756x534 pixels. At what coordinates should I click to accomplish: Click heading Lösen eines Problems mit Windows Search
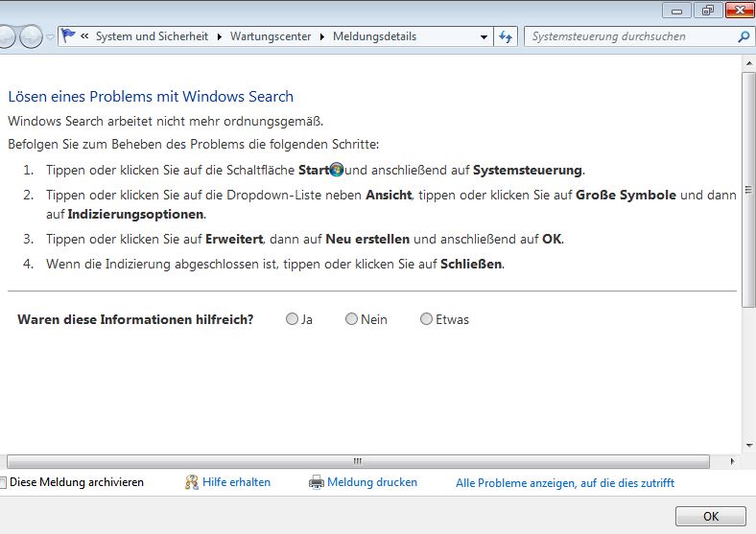click(x=151, y=97)
